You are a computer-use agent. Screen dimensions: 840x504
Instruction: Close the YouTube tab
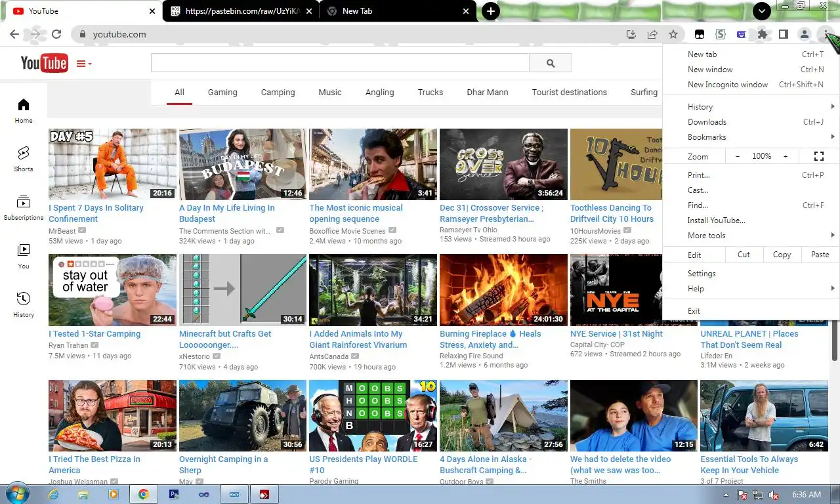[152, 11]
